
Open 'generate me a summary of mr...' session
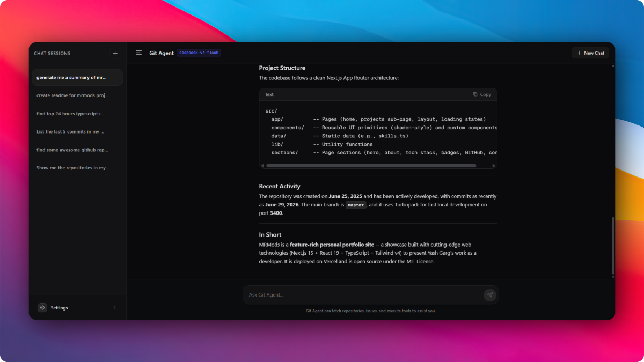77,77
